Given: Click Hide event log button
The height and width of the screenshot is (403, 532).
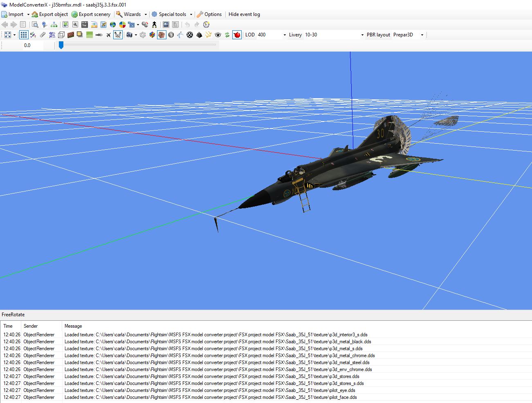Looking at the screenshot, I should pos(244,14).
